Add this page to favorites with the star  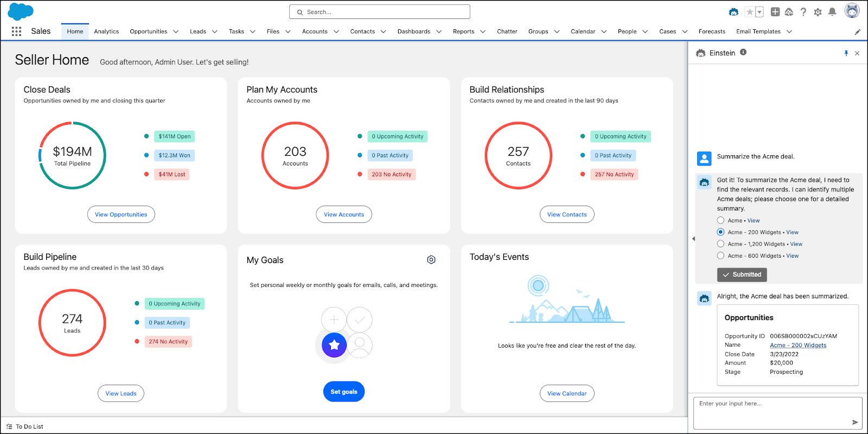(x=750, y=12)
